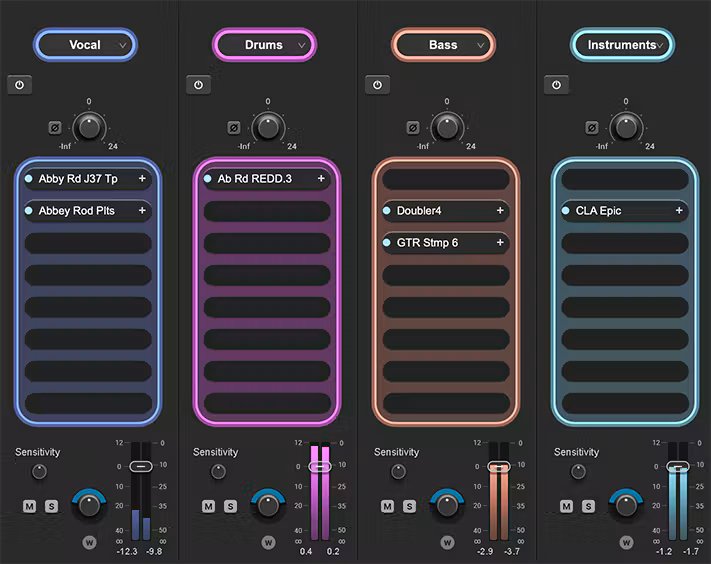Image resolution: width=711 pixels, height=564 pixels.
Task: Mute the Instruments channel
Action: pos(566,506)
